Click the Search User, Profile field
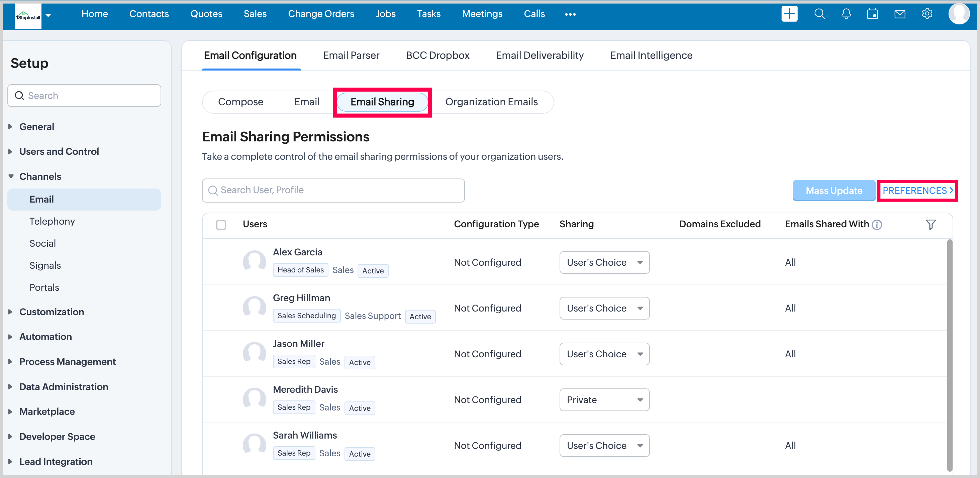The width and height of the screenshot is (980, 478). 333,190
